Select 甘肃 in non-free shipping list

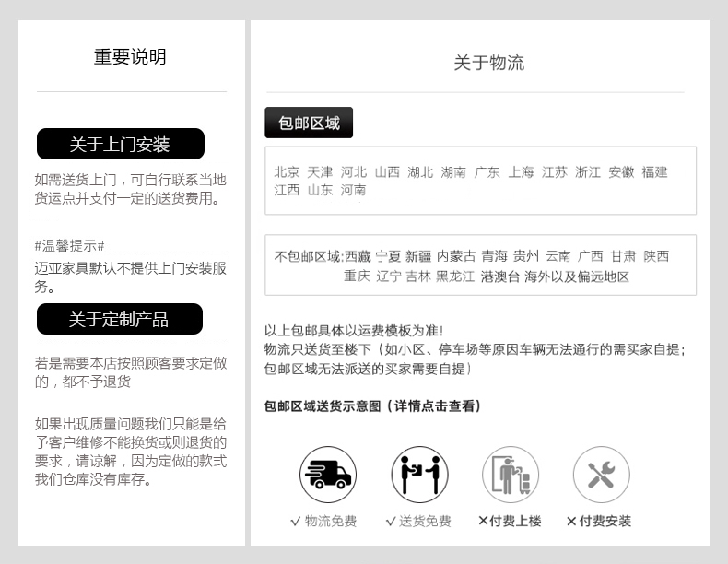point(623,256)
